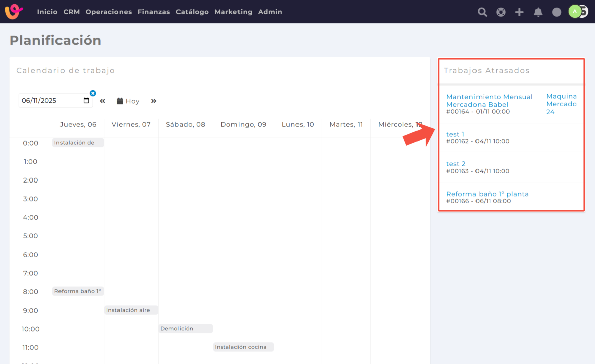Click the plus icon to add new
Viewport: 595px width, 364px height.
519,12
